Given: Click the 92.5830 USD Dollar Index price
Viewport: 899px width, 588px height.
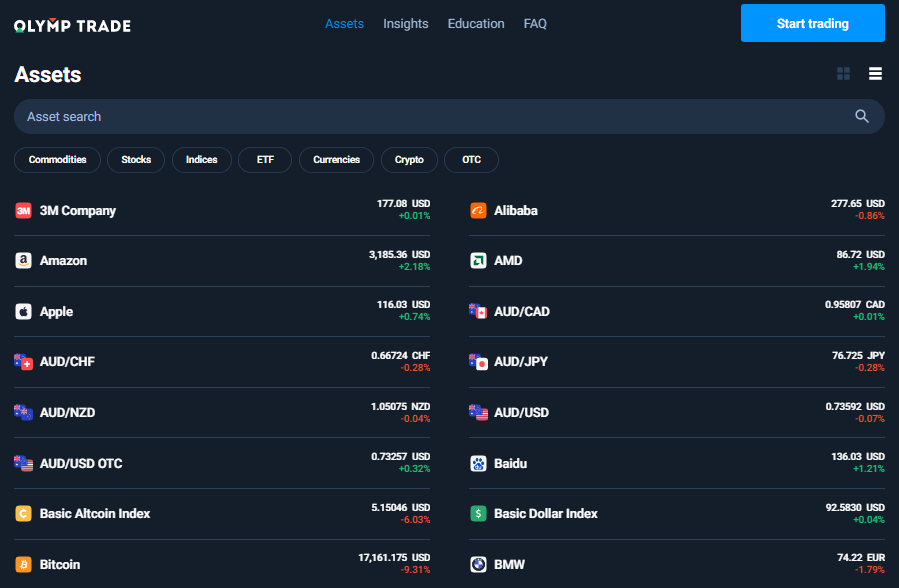Looking at the screenshot, I should pos(855,508).
